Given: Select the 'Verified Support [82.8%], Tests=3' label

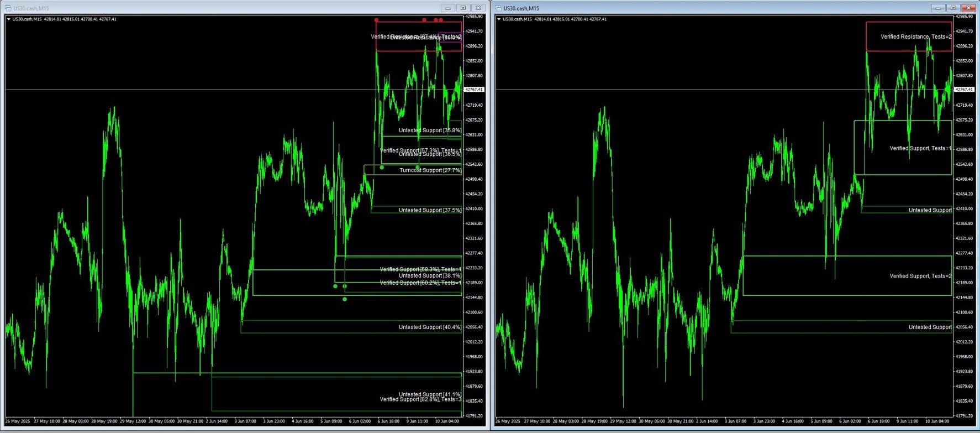Looking at the screenshot, I should [420, 399].
